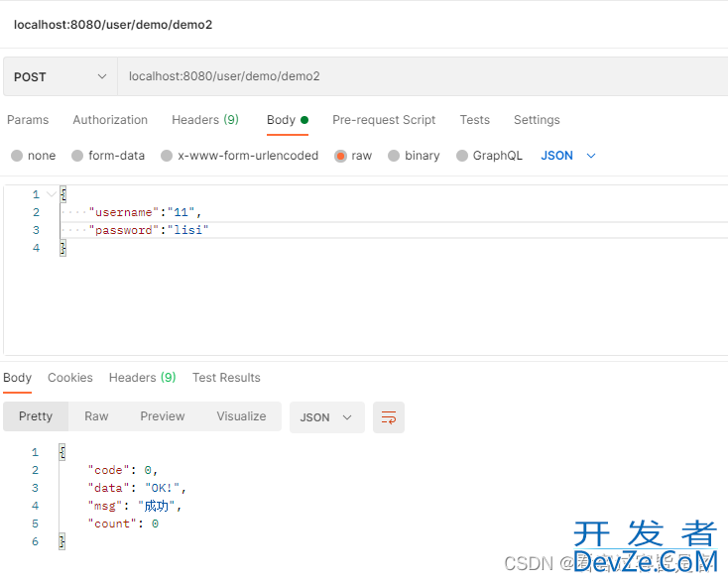
Task: Switch to the Params tab
Action: pos(28,120)
